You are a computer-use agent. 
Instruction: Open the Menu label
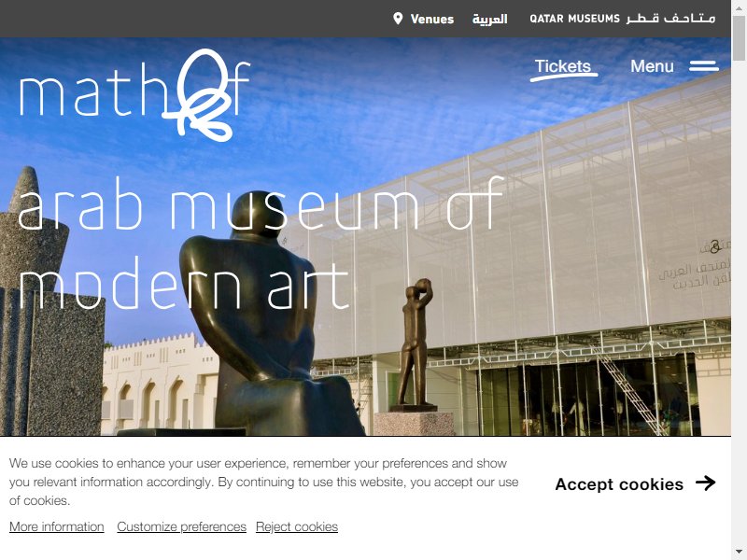[652, 66]
